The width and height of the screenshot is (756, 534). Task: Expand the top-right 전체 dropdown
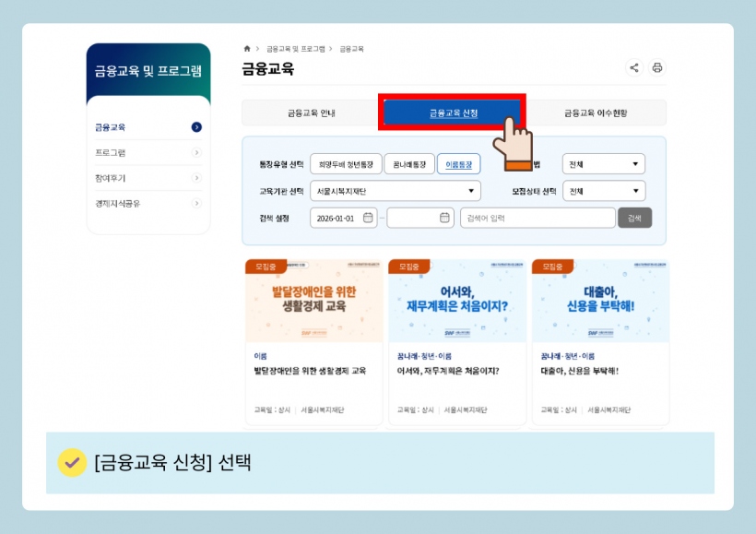click(x=604, y=164)
